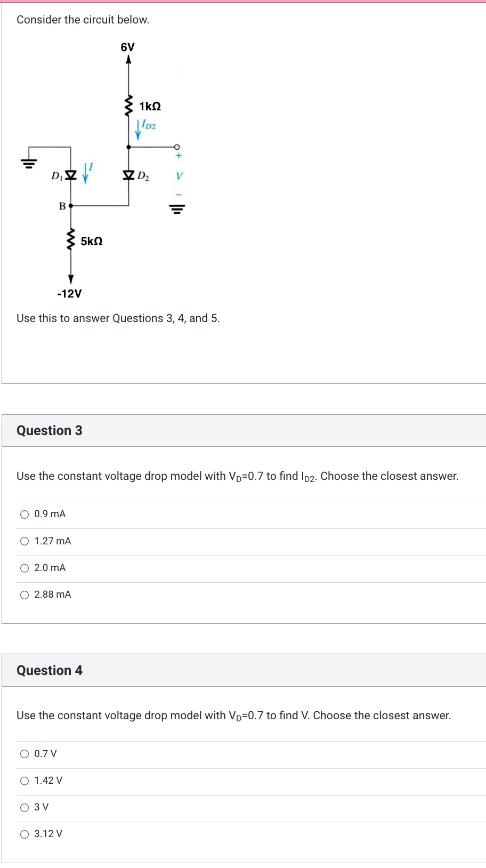
Task: Select the 3.12 V answer option
Action: click(25, 834)
